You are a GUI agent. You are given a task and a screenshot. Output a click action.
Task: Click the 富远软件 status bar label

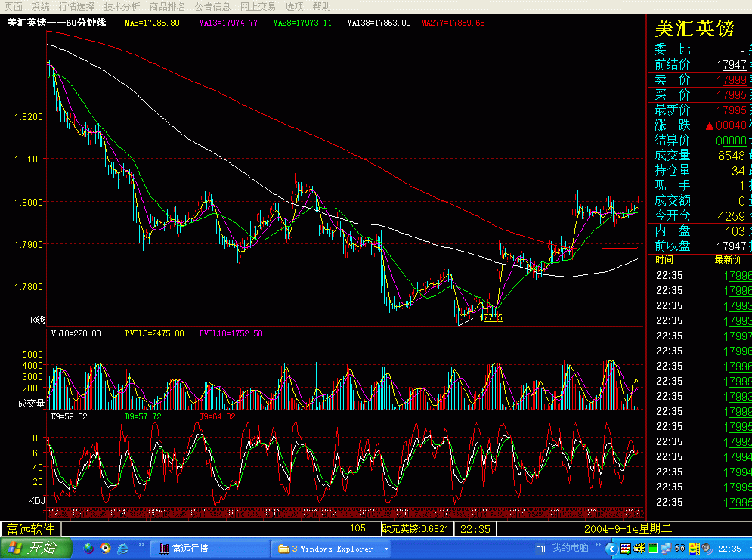(30, 529)
